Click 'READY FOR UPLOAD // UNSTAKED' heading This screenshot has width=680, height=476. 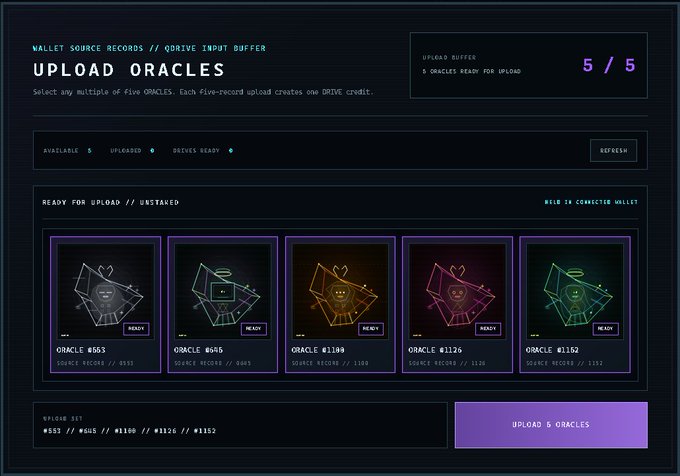click(x=111, y=202)
